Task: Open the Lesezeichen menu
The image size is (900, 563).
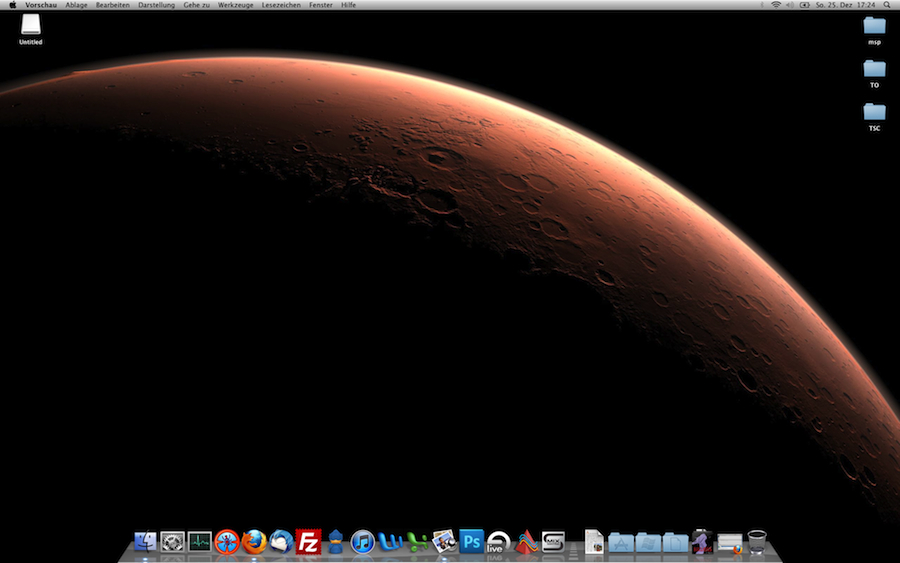Action: tap(281, 5)
